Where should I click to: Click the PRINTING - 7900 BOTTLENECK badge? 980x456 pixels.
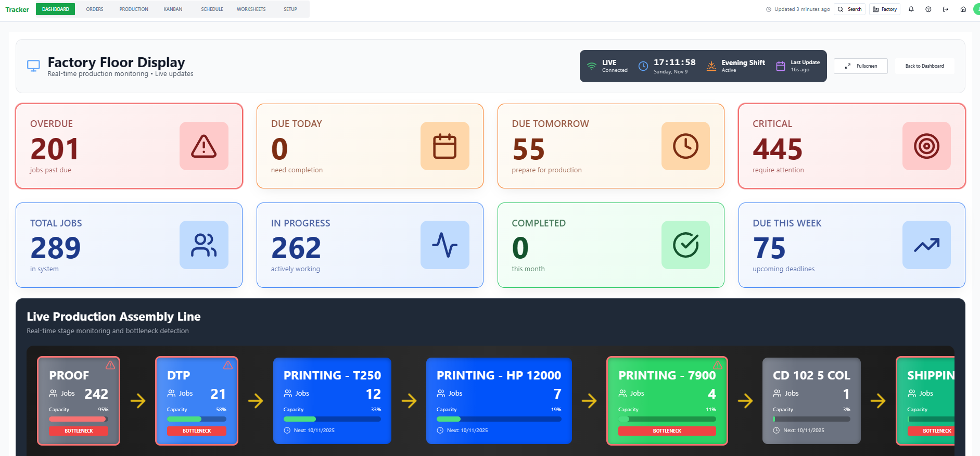pos(667,431)
